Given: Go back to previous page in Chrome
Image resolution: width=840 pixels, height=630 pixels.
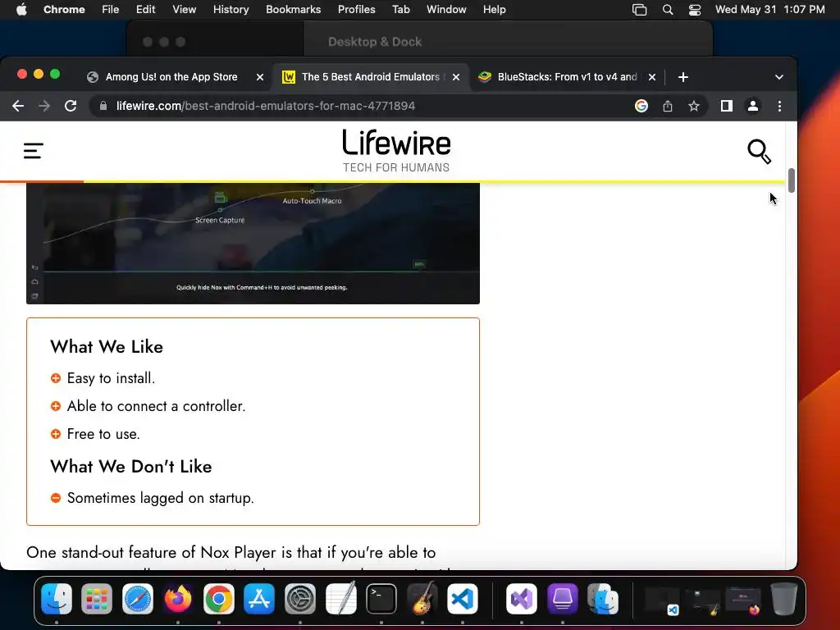Looking at the screenshot, I should click(18, 106).
